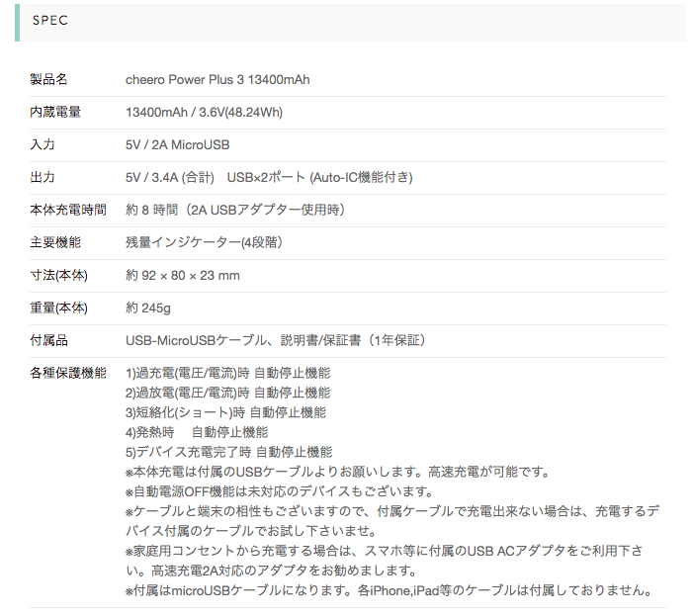Click the 付属品 row label
Viewport: 693px width, 616px height.
(x=48, y=340)
